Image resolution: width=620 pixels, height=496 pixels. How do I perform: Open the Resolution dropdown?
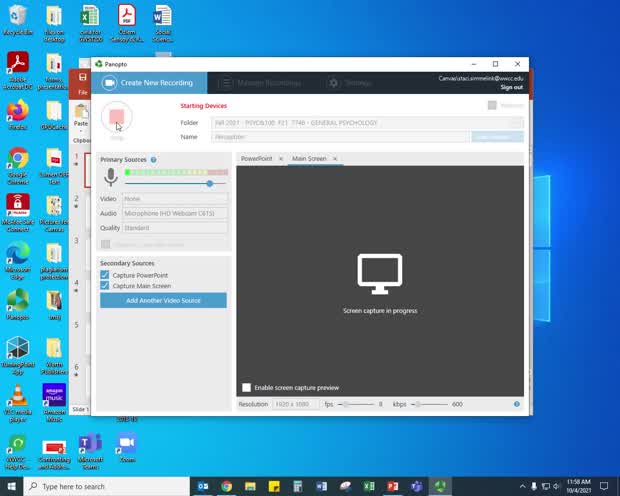295,404
